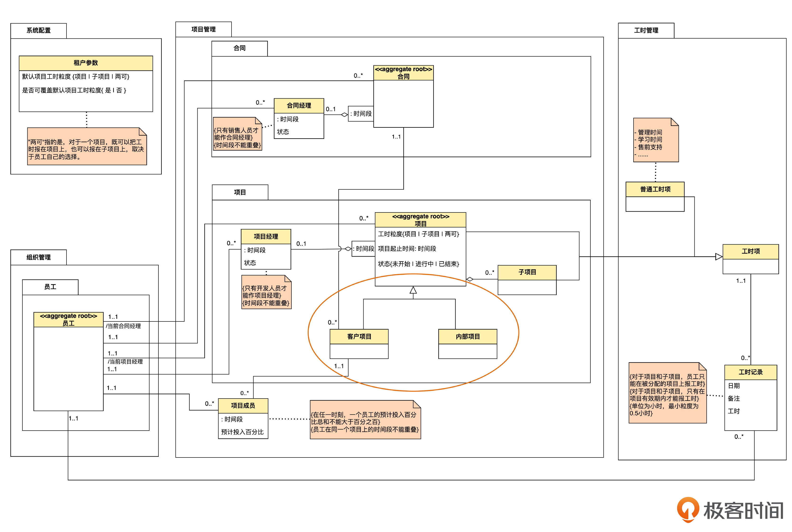Click the 工时项 class header
Viewport: 792px width, 532px height.
pos(750,251)
